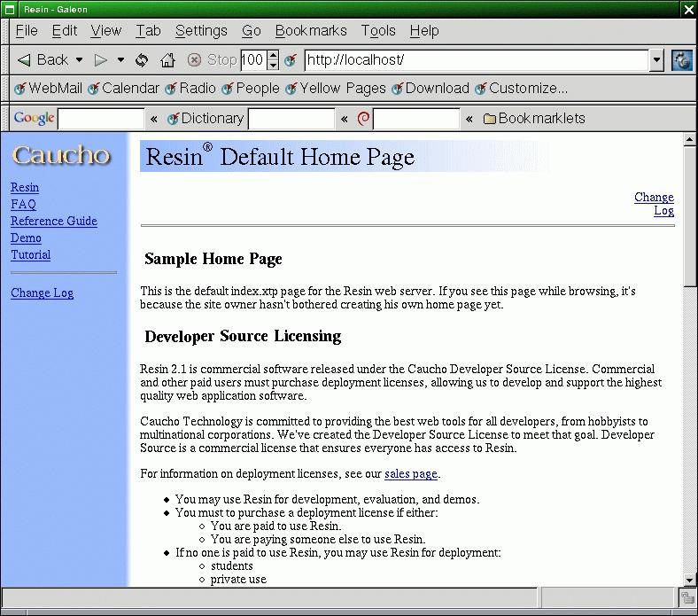Click the Galeon spinner logo icon
698x616 pixels.
point(681,60)
